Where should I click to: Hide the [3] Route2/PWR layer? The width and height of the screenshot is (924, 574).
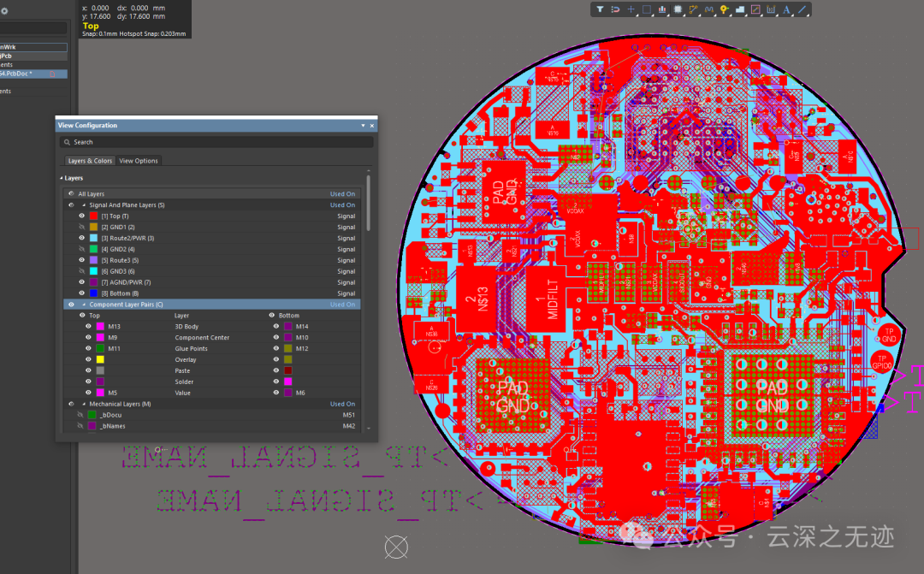pyautogui.click(x=82, y=238)
